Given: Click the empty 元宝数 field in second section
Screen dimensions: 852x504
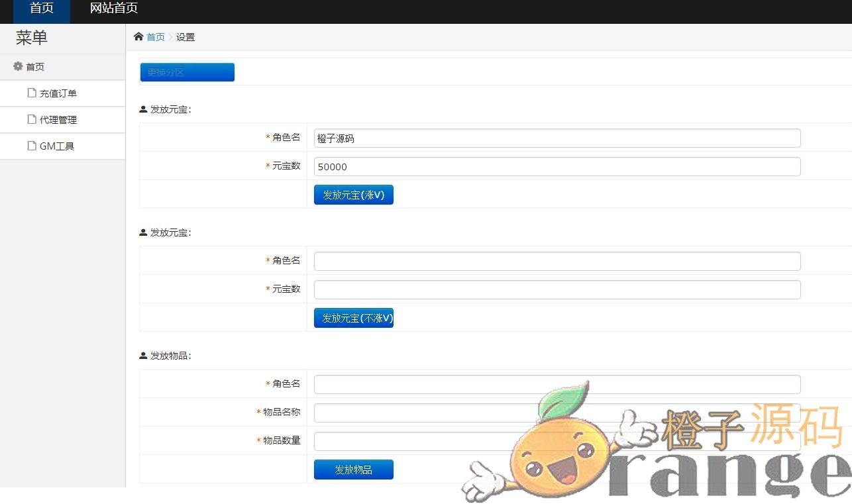Looking at the screenshot, I should pos(557,290).
